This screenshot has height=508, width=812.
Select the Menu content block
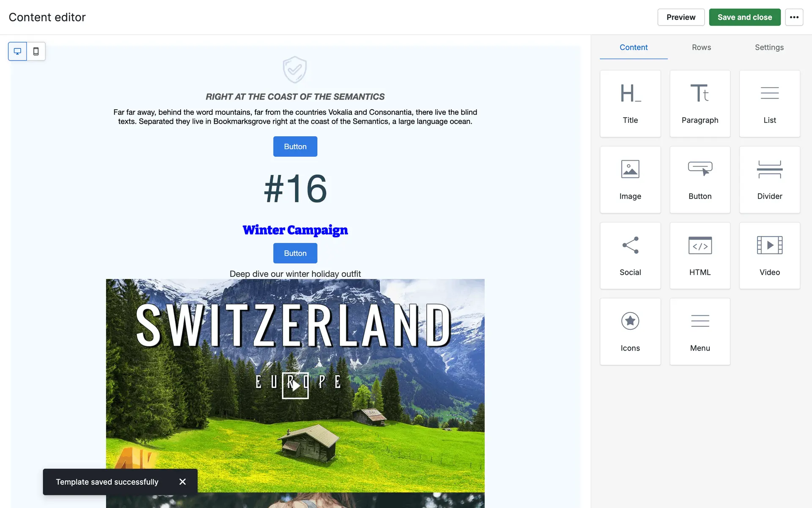[700, 331]
